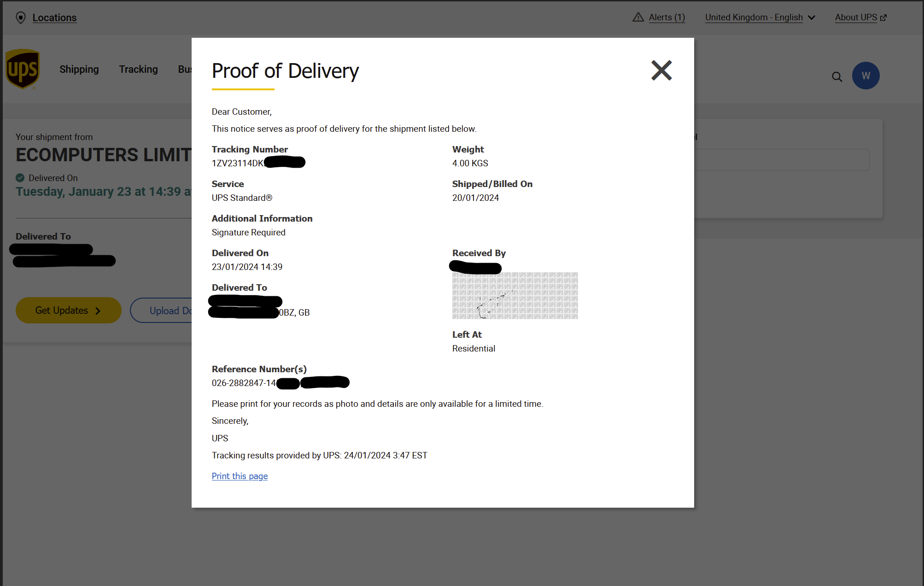This screenshot has width=924, height=586.
Task: Open Alerts (1) link
Action: pos(667,17)
